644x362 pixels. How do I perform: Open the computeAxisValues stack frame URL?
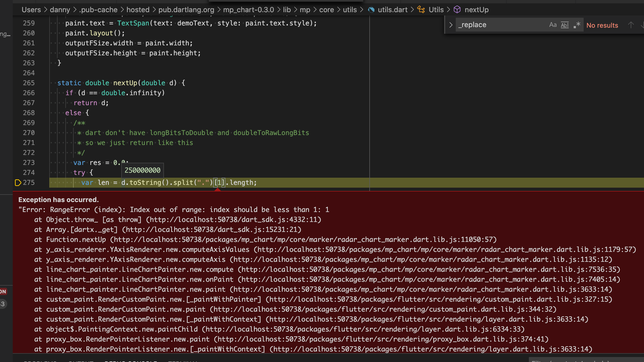(445, 249)
